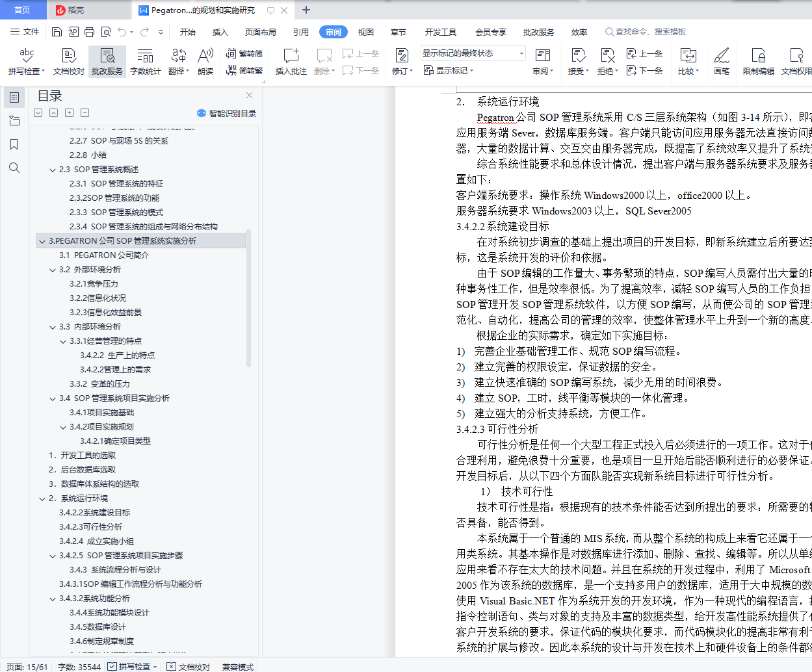
Task: Switch to the 开发工具 ribbon tab
Action: [441, 32]
